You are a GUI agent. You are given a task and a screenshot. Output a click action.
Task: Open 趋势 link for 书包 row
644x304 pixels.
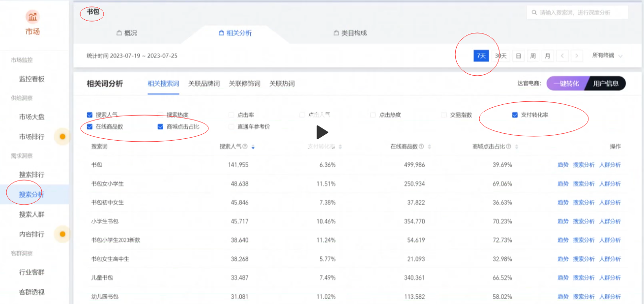coord(563,165)
